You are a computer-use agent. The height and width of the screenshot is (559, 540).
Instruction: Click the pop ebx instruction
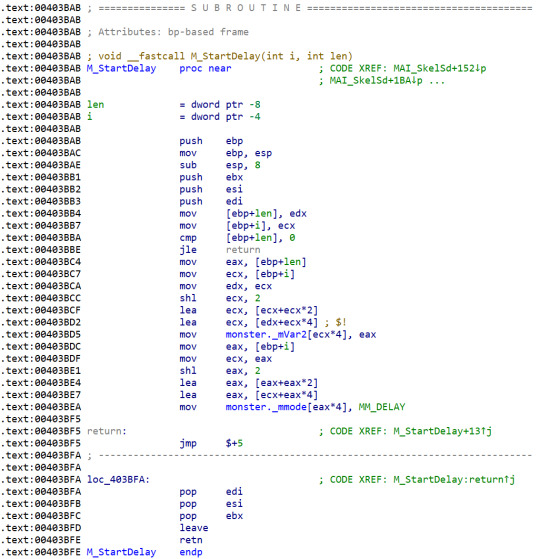tap(211, 516)
